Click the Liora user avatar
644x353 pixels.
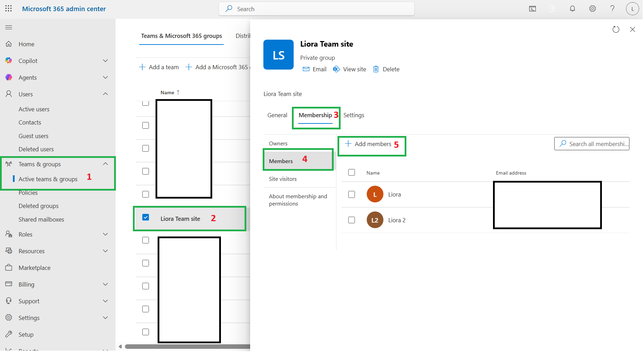[x=375, y=194]
